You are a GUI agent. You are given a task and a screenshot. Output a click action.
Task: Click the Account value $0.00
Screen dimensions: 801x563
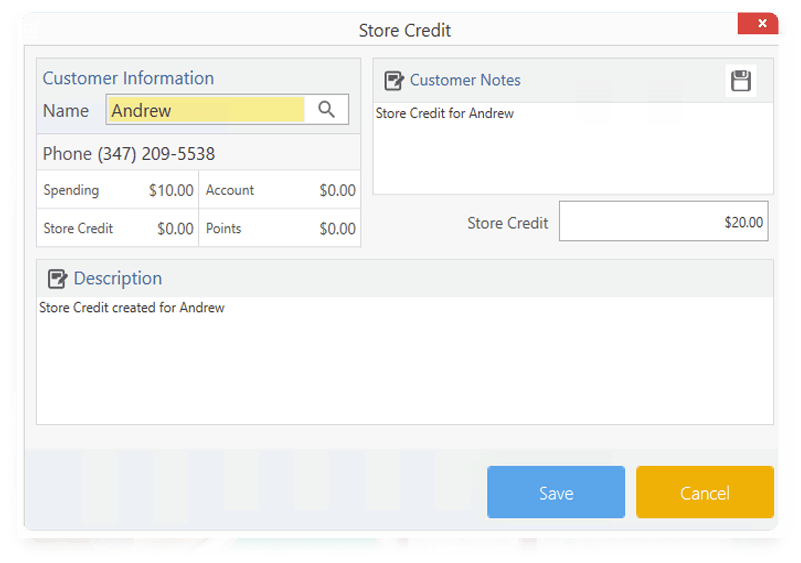(338, 191)
